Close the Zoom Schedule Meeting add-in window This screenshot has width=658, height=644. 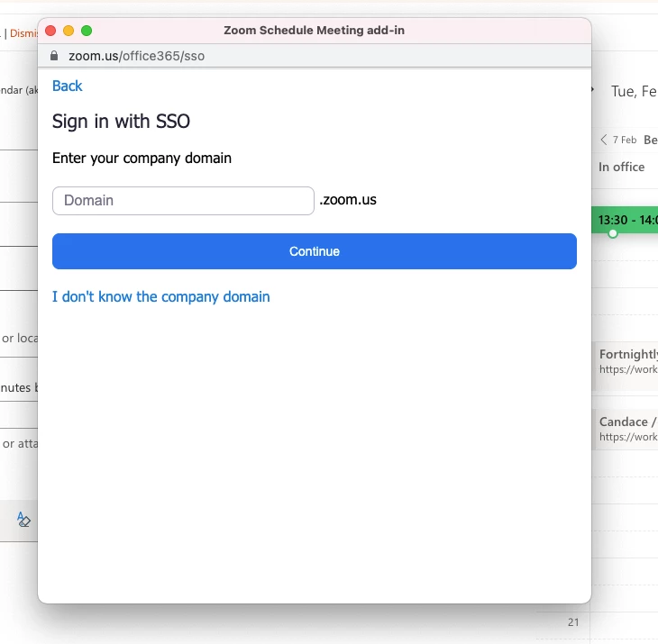[x=50, y=31]
